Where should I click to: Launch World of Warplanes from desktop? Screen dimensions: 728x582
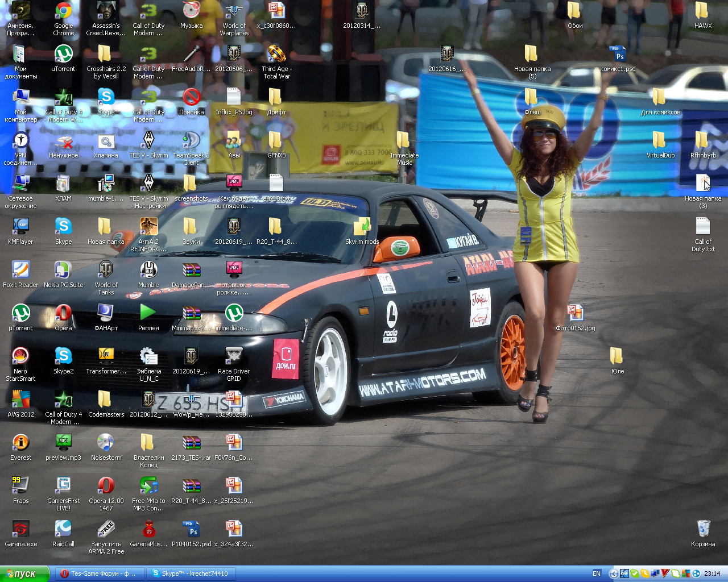(x=234, y=11)
